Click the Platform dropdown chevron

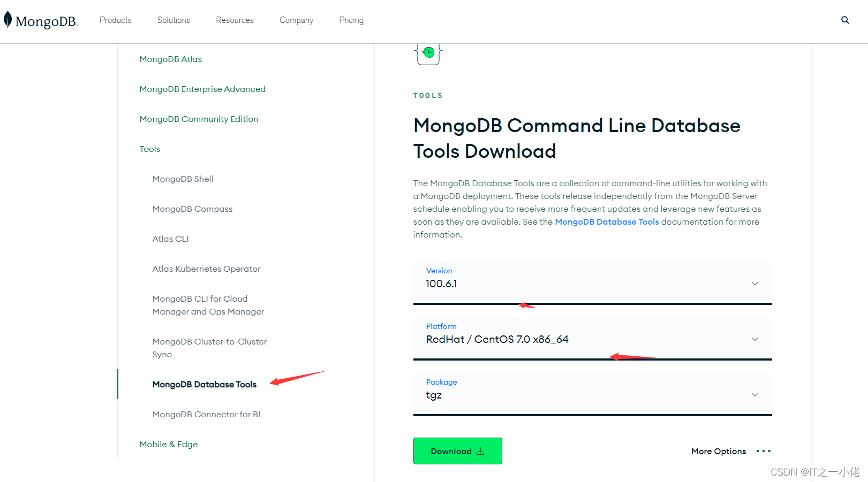(754, 339)
